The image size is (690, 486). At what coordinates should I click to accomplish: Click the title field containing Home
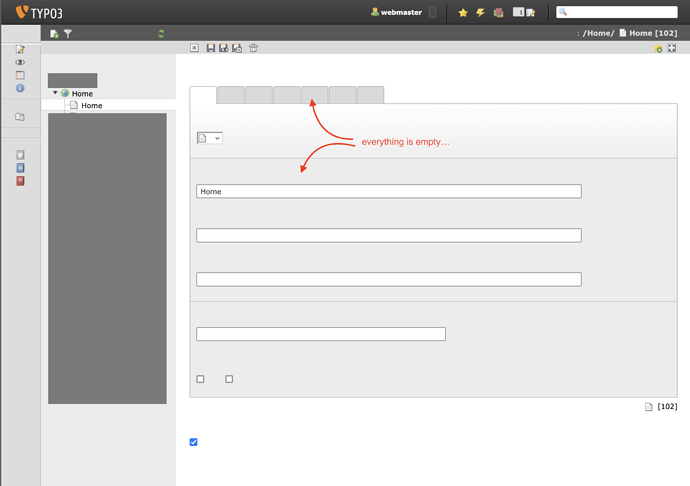389,191
